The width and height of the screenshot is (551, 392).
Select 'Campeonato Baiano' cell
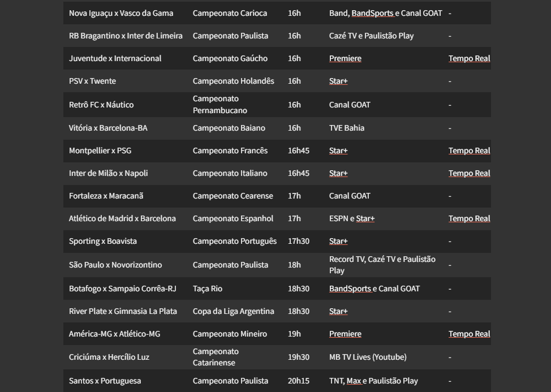click(x=229, y=128)
